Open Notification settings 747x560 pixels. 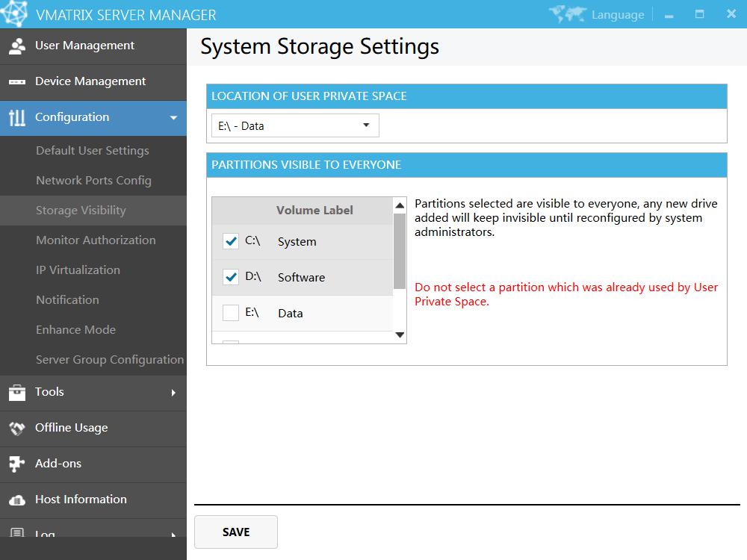click(x=93, y=300)
